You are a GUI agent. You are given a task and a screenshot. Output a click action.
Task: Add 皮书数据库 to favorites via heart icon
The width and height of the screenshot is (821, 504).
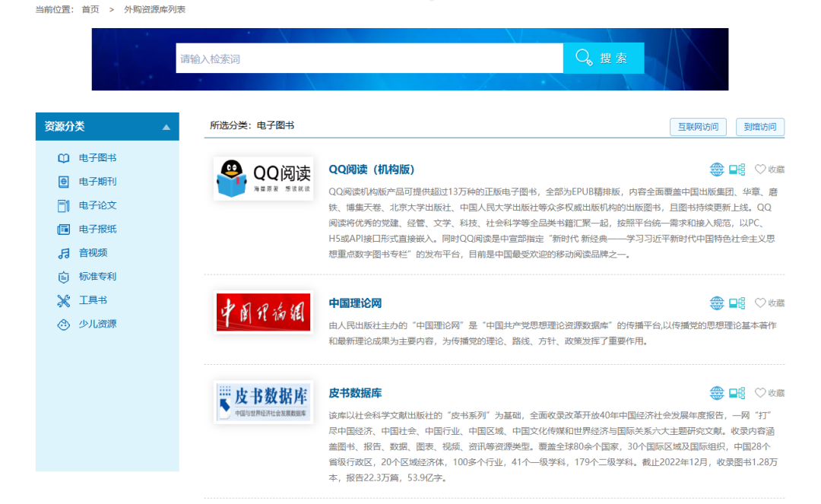tap(759, 393)
